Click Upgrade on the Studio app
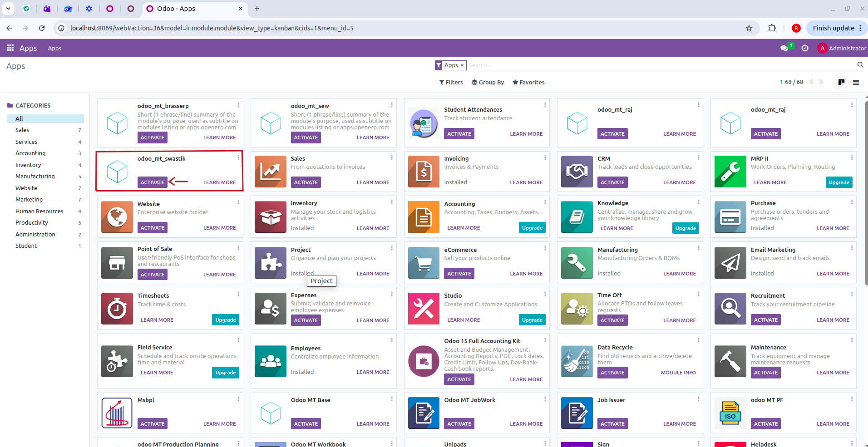868x447 pixels. [532, 320]
